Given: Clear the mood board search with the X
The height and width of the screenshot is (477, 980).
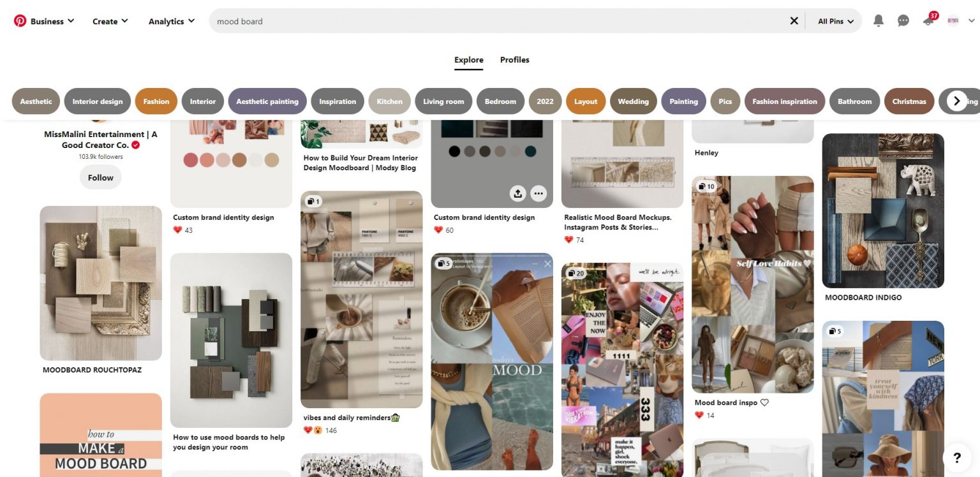Looking at the screenshot, I should pyautogui.click(x=794, y=20).
